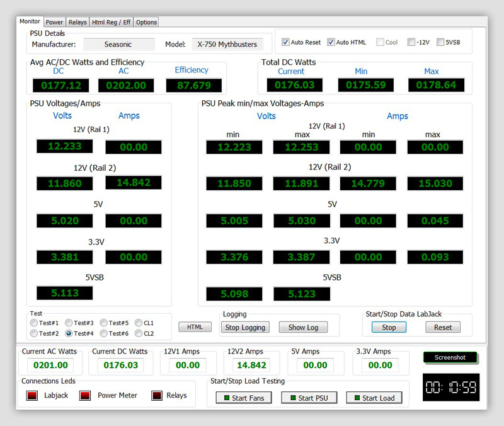The height and width of the screenshot is (426, 504).
Task: Open the Options tab
Action: pyautogui.click(x=146, y=22)
